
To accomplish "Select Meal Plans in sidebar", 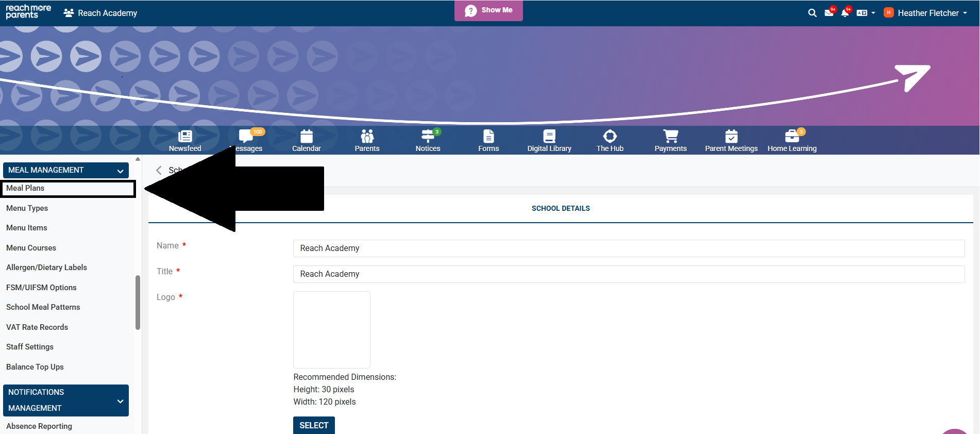I will pyautogui.click(x=25, y=188).
